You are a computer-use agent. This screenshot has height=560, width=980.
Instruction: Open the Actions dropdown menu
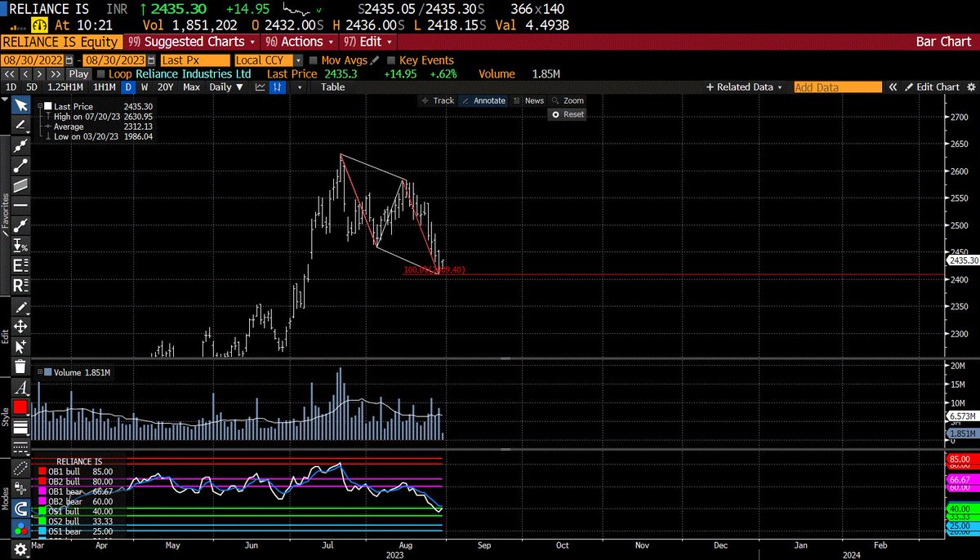click(x=301, y=42)
